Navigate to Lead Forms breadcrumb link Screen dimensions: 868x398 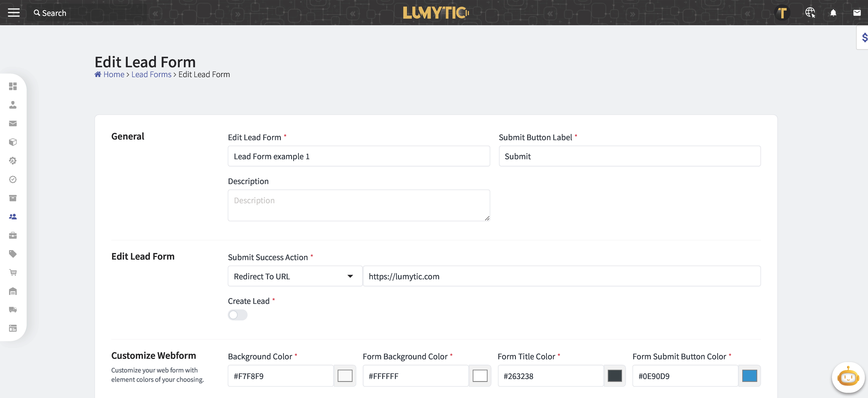click(151, 74)
